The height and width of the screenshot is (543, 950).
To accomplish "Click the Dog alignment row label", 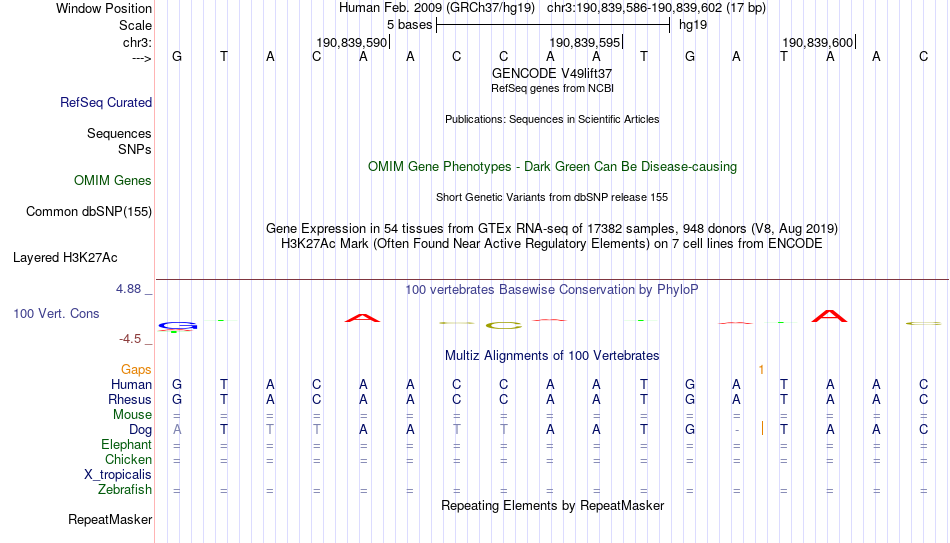I will coord(141,430).
